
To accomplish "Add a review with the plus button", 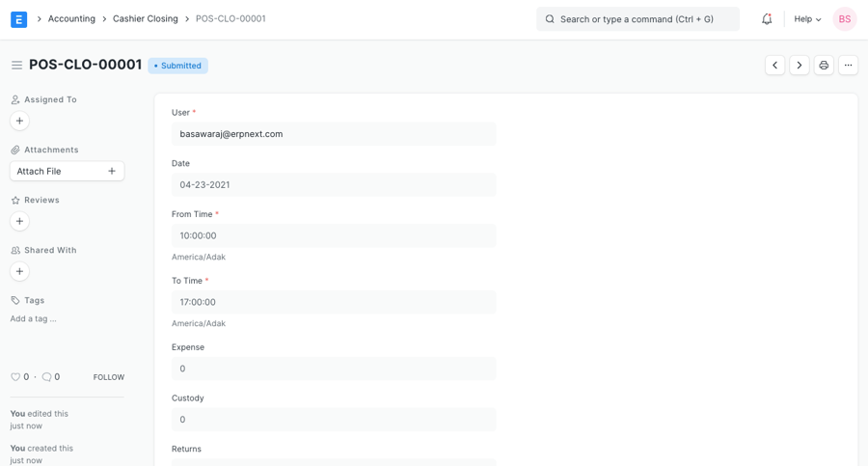I will point(19,221).
